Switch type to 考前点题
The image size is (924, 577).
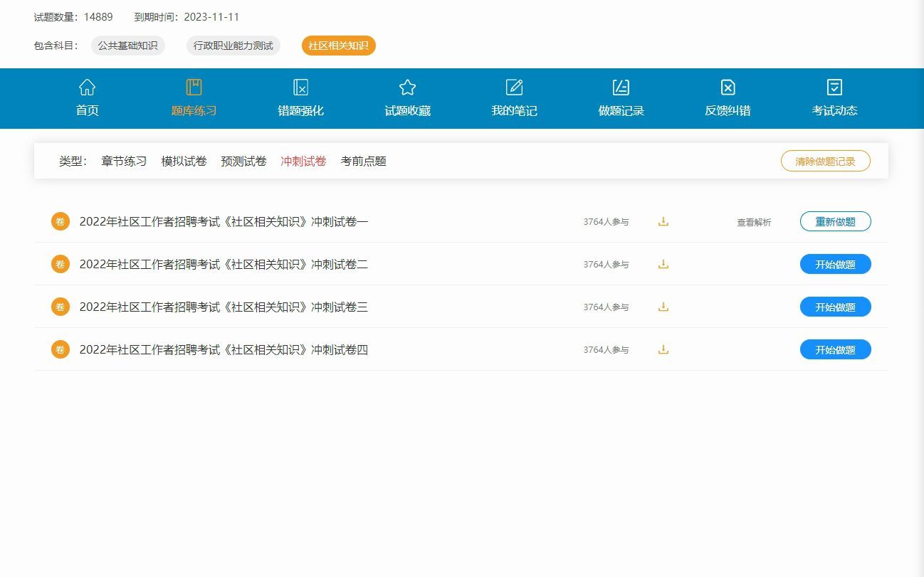(363, 161)
